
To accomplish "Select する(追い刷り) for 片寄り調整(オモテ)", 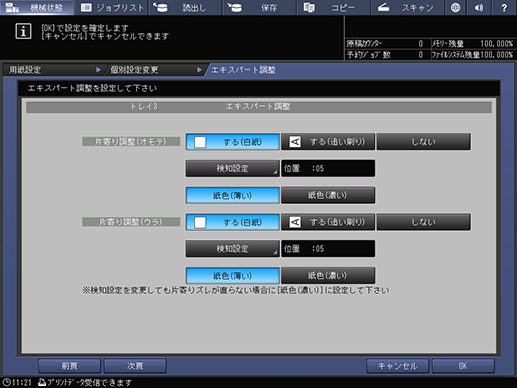I will tap(328, 142).
